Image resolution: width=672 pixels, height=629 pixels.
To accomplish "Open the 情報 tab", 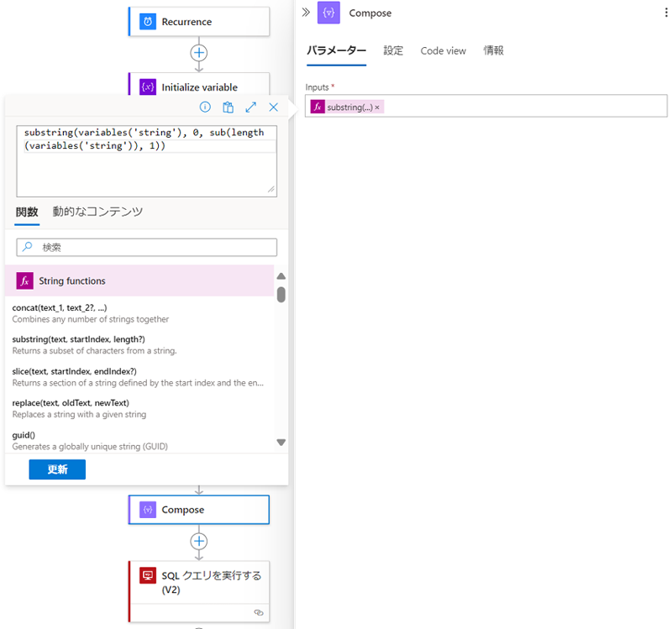I will [x=493, y=50].
